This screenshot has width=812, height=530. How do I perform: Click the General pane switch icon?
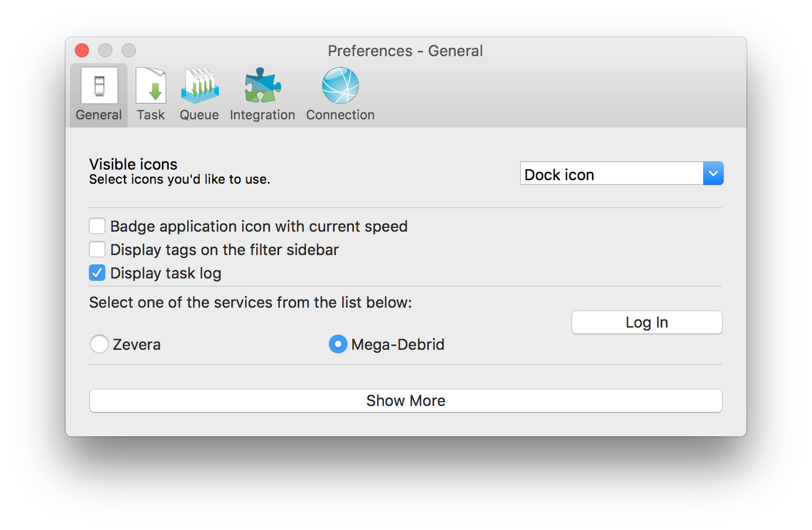[x=98, y=85]
